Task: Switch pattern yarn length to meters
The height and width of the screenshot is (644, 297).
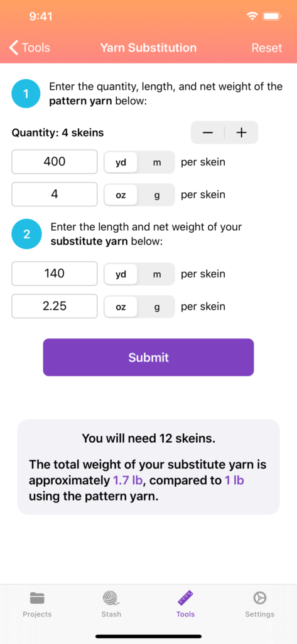Action: [x=157, y=163]
